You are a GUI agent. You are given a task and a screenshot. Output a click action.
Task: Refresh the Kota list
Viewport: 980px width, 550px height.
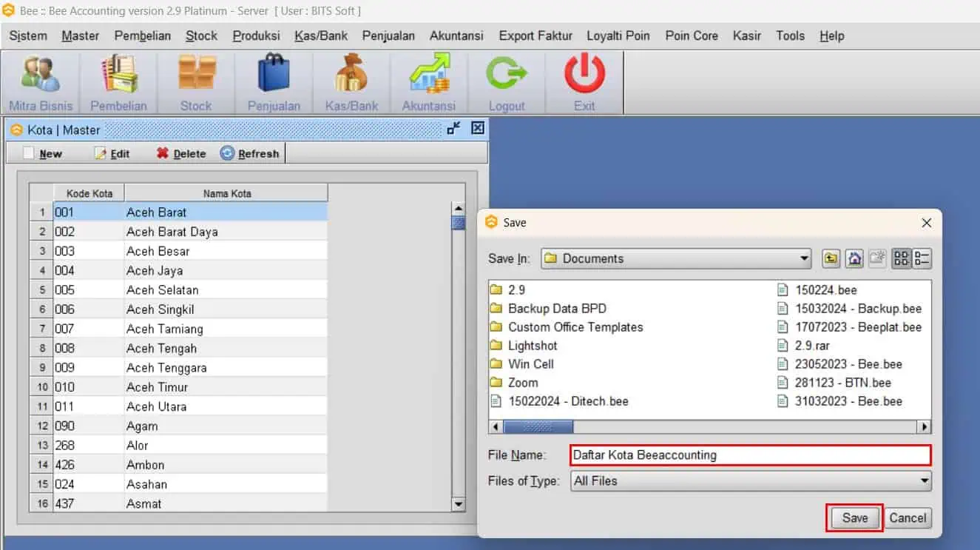click(x=250, y=153)
